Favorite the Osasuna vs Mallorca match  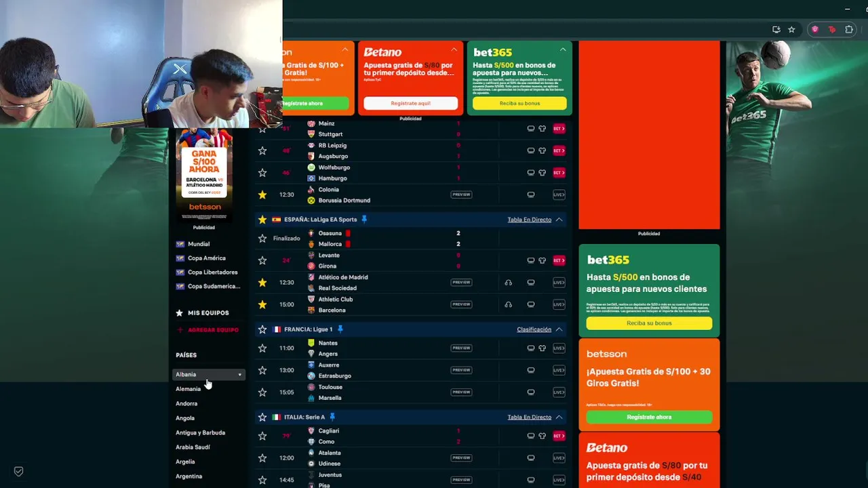(x=262, y=239)
